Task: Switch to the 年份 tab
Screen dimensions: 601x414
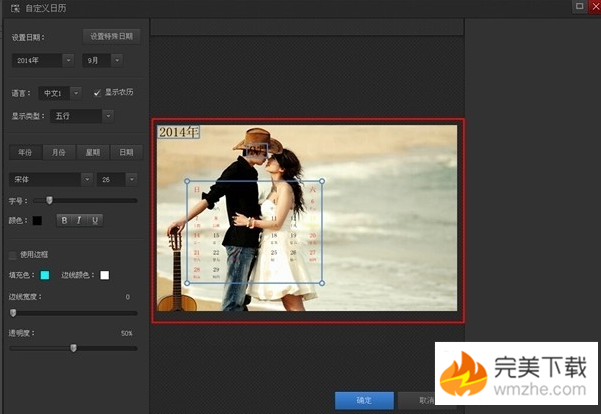Action: (25, 153)
